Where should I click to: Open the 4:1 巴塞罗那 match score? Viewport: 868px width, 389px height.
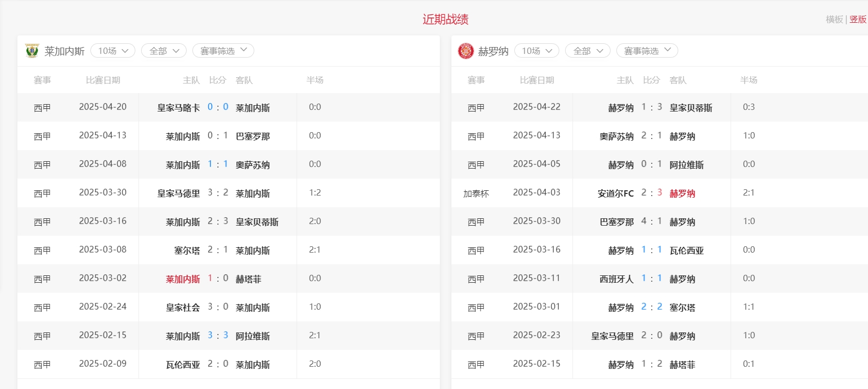[651, 221]
